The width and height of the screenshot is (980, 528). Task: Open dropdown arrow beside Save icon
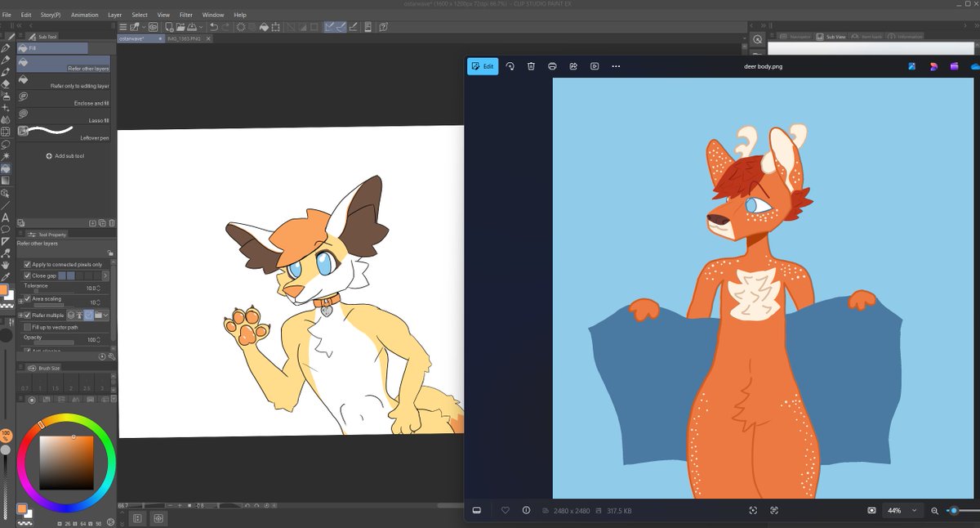point(201,26)
